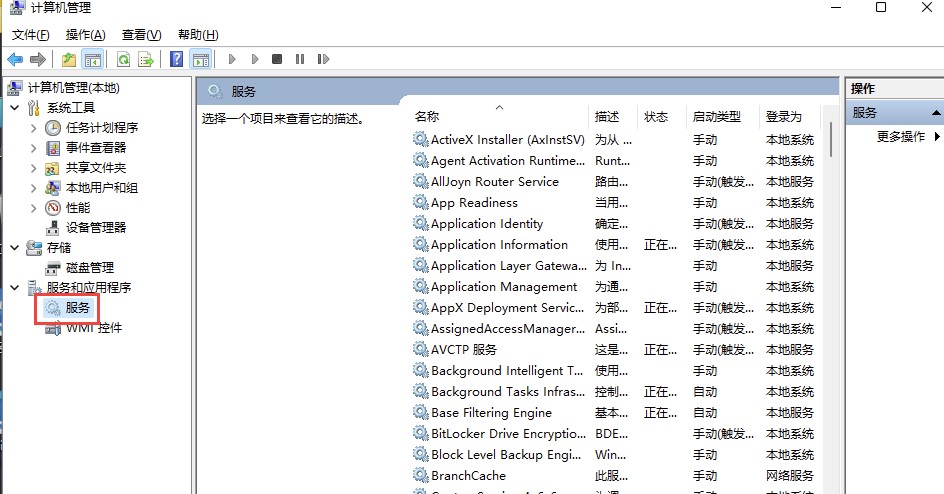Click the Refresh toolbar icon
944x494 pixels.
[x=123, y=59]
